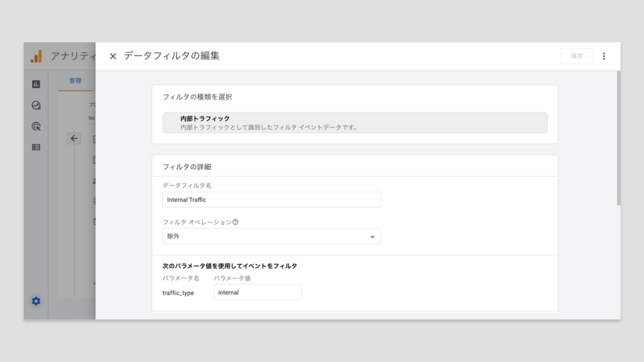This screenshot has height=362, width=644.
Task: Open the Configure table icon in sidebar
Action: click(36, 147)
